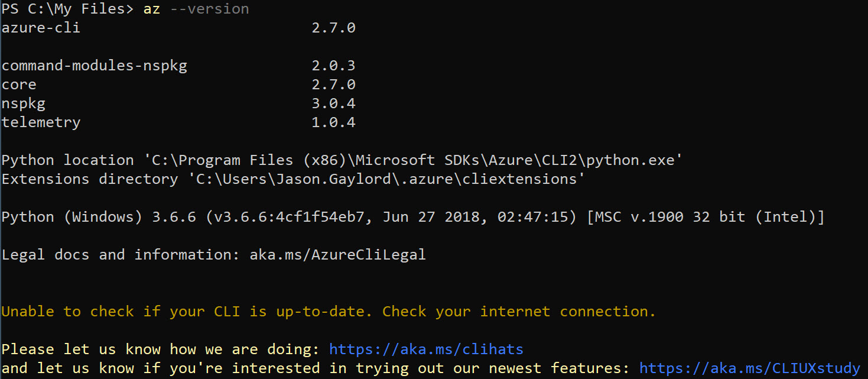This screenshot has height=379, width=868.
Task: Open the https://aka.ms/clihats link
Action: pyautogui.click(x=426, y=349)
